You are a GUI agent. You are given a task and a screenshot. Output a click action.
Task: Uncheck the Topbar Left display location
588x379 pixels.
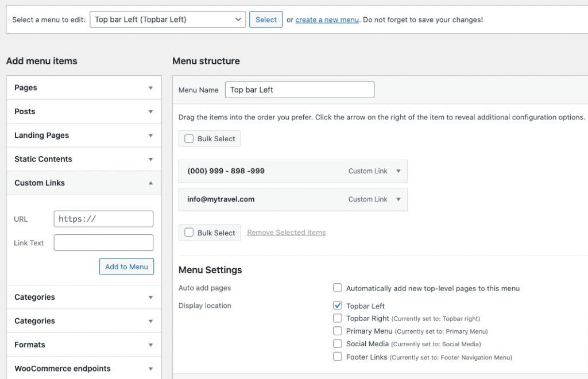(x=338, y=305)
